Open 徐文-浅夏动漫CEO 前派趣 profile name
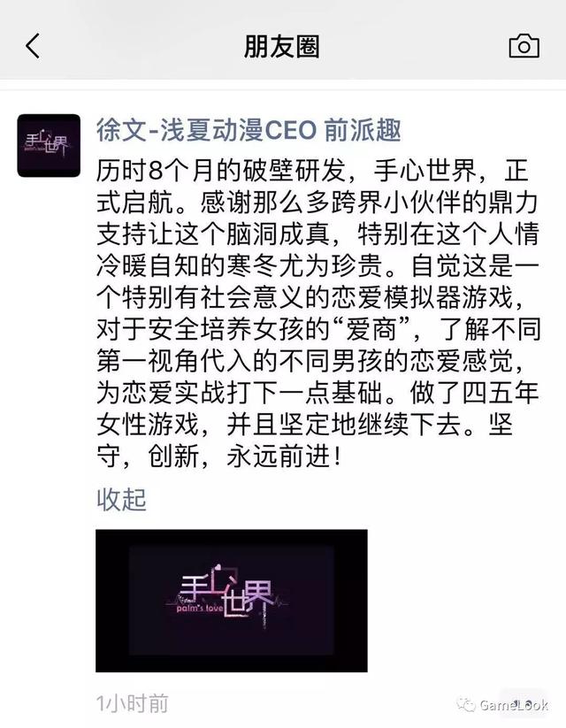The height and width of the screenshot is (728, 566). pos(249,130)
